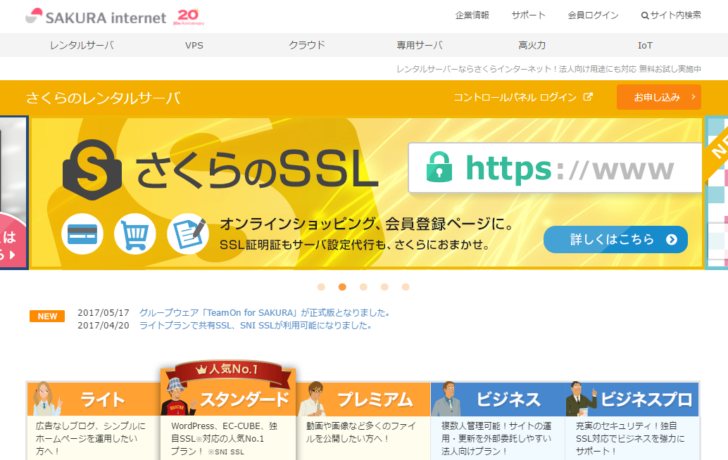Viewport: 728px width, 460px height.
Task: Open クラウド menu item
Action: 306,45
